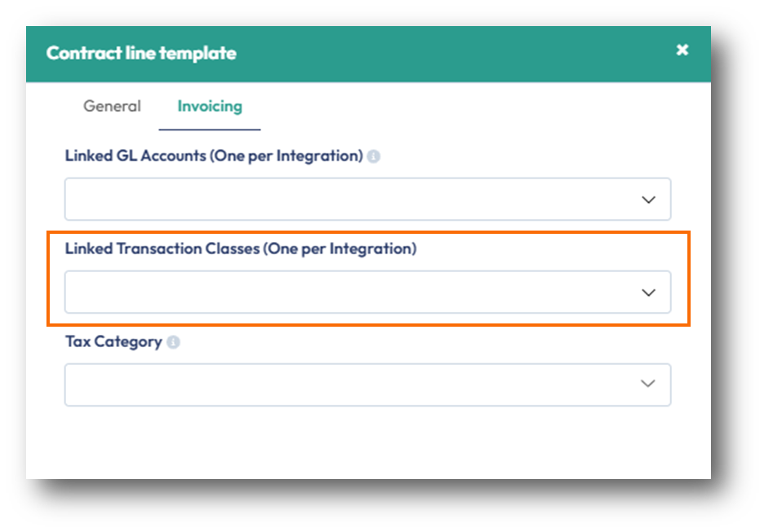The width and height of the screenshot is (764, 532).
Task: Click the Tax Category label text
Action: pos(113,341)
